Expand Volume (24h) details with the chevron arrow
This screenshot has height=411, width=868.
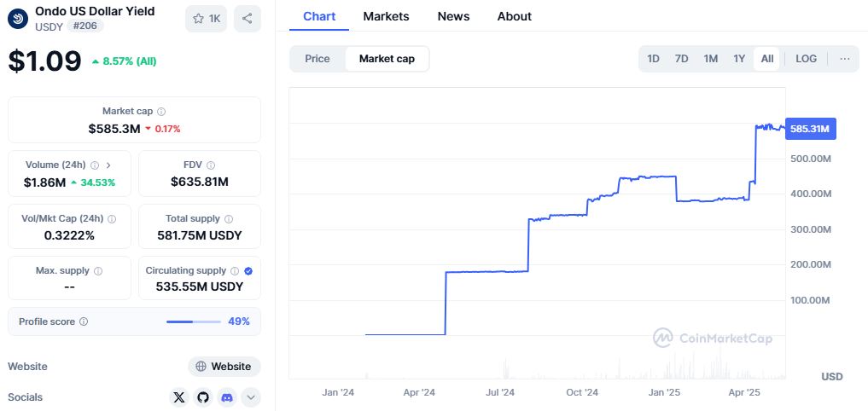click(x=108, y=165)
